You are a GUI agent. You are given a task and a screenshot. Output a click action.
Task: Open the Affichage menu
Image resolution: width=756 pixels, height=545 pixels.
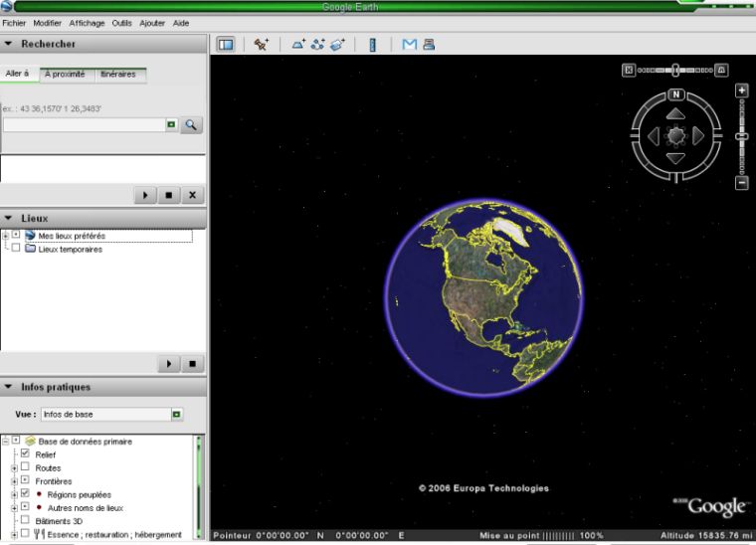click(87, 23)
